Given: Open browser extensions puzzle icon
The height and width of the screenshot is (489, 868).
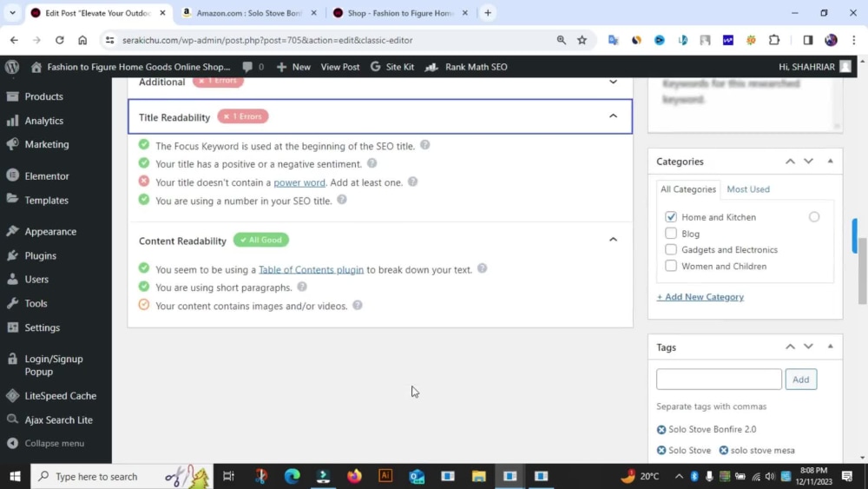Looking at the screenshot, I should [774, 40].
